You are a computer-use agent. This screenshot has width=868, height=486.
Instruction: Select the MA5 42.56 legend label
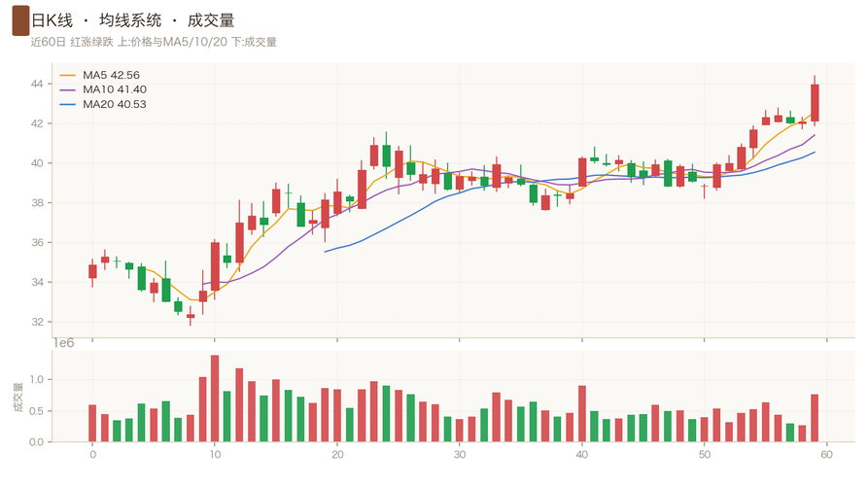[x=111, y=75]
